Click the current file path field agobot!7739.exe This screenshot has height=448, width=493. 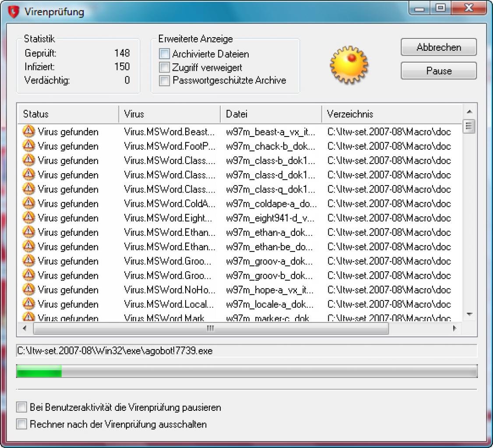[247, 350]
